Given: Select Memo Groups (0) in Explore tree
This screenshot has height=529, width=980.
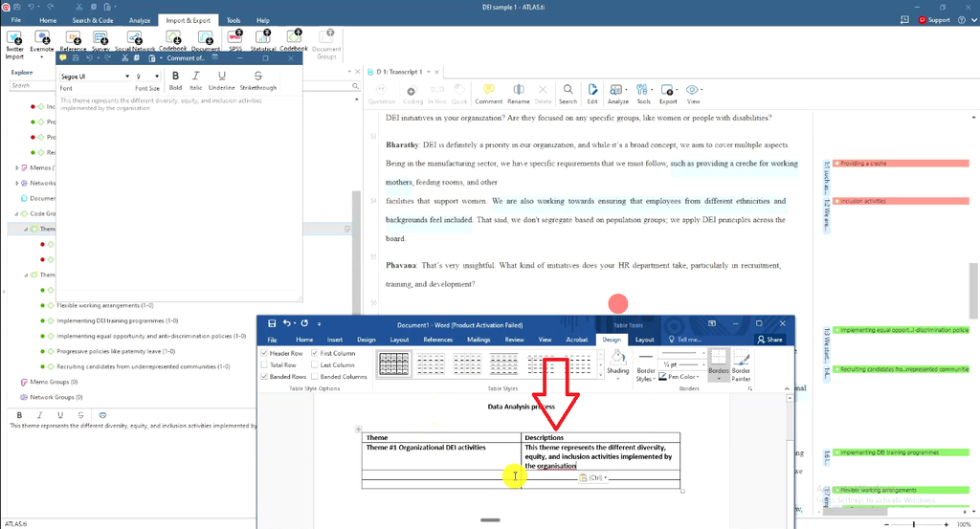Looking at the screenshot, I should click(x=54, y=383).
